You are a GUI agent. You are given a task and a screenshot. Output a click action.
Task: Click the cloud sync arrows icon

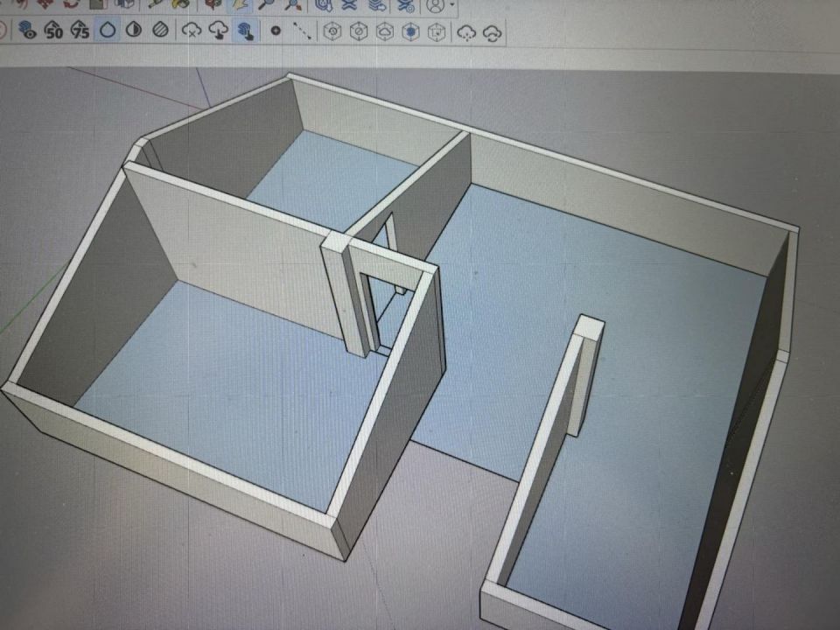[493, 32]
